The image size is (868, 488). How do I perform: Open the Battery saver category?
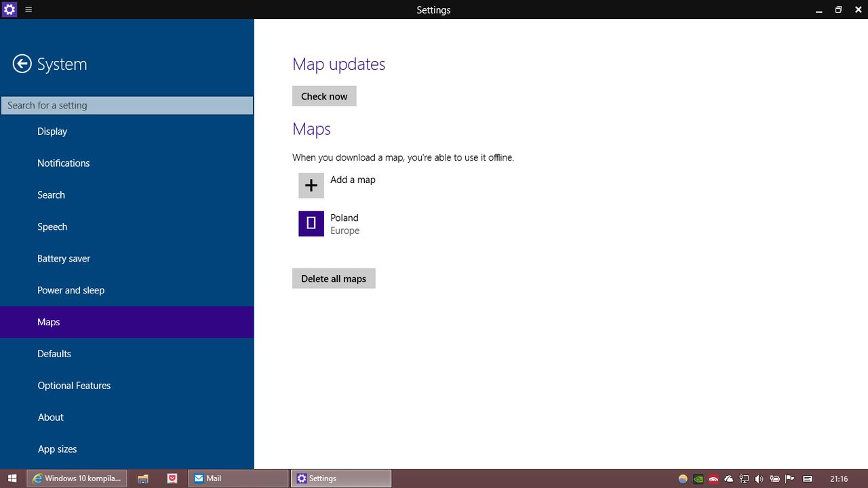point(127,259)
